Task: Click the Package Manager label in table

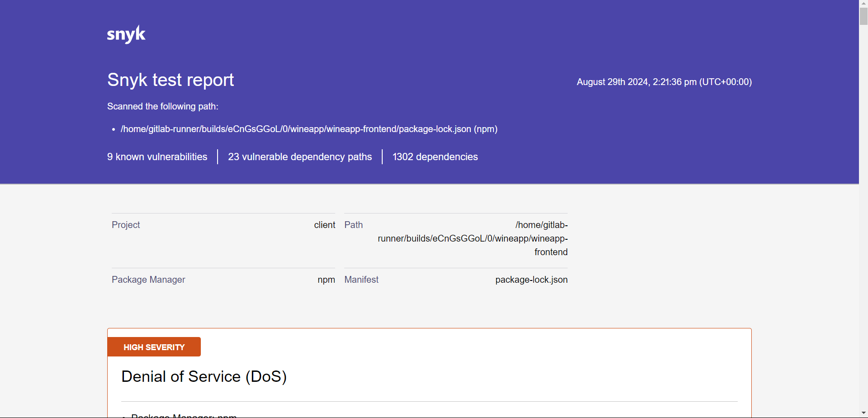Action: click(148, 280)
